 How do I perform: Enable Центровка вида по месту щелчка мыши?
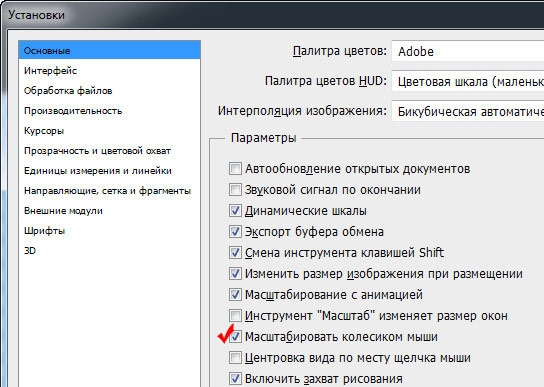click(x=235, y=358)
